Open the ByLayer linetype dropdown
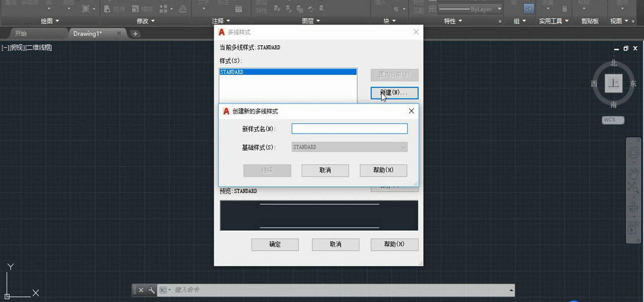The width and height of the screenshot is (644, 302). point(500,9)
